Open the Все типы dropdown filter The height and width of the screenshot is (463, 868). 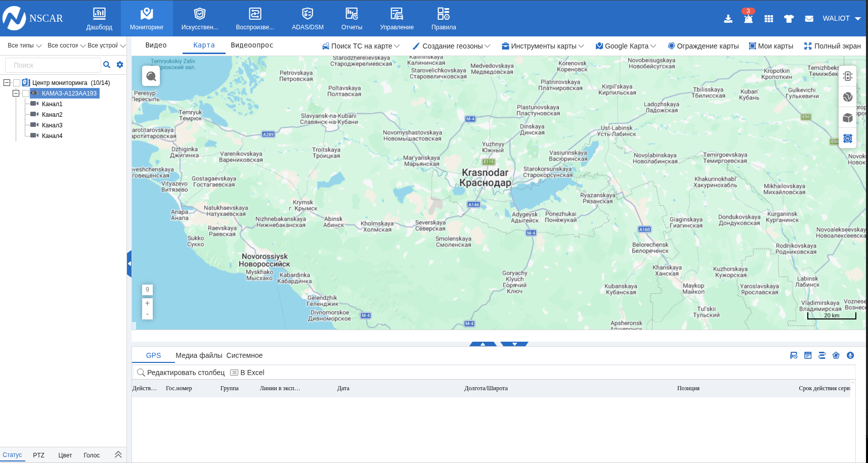click(24, 45)
